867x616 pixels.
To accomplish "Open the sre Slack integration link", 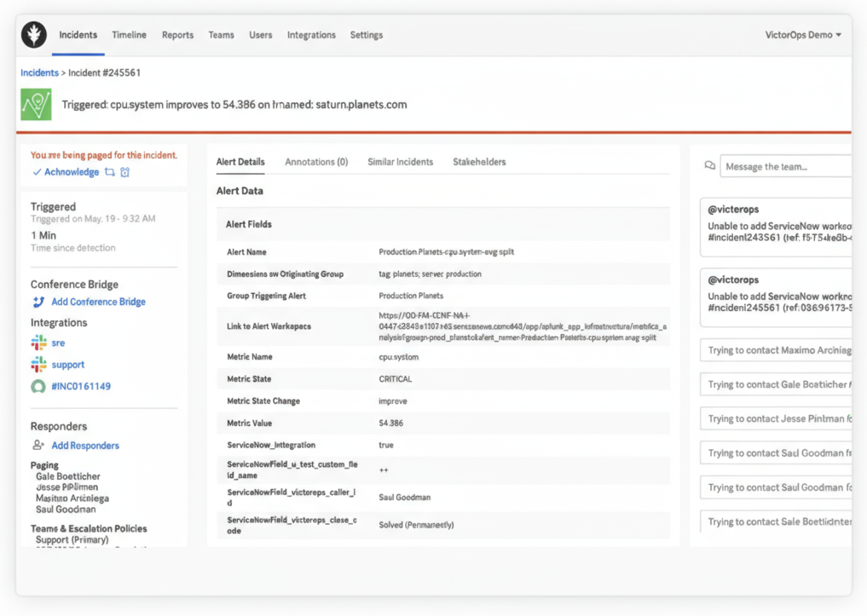I will (58, 343).
